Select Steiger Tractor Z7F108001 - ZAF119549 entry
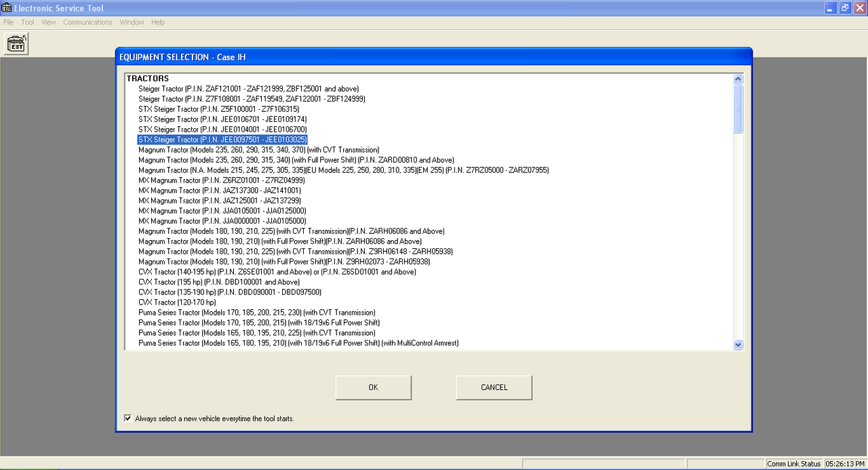This screenshot has height=470, width=868. (252, 99)
